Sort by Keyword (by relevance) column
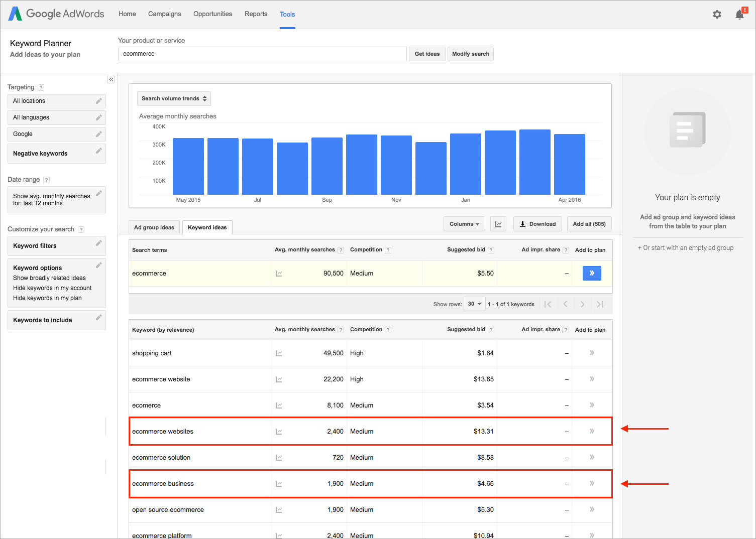 pyautogui.click(x=163, y=330)
